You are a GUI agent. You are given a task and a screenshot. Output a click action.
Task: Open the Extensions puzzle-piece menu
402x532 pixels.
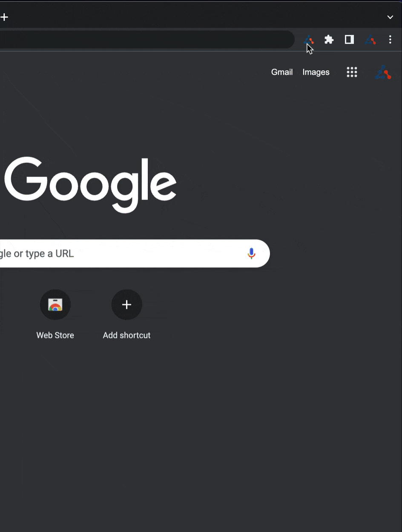click(x=329, y=40)
